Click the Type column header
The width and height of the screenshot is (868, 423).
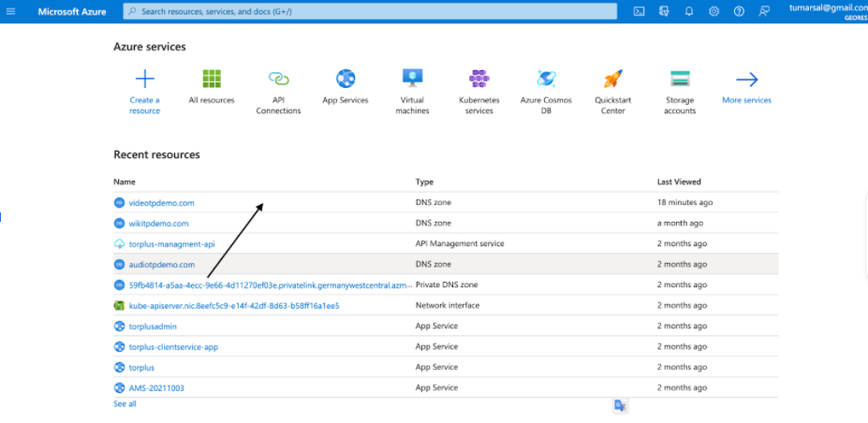pos(424,182)
